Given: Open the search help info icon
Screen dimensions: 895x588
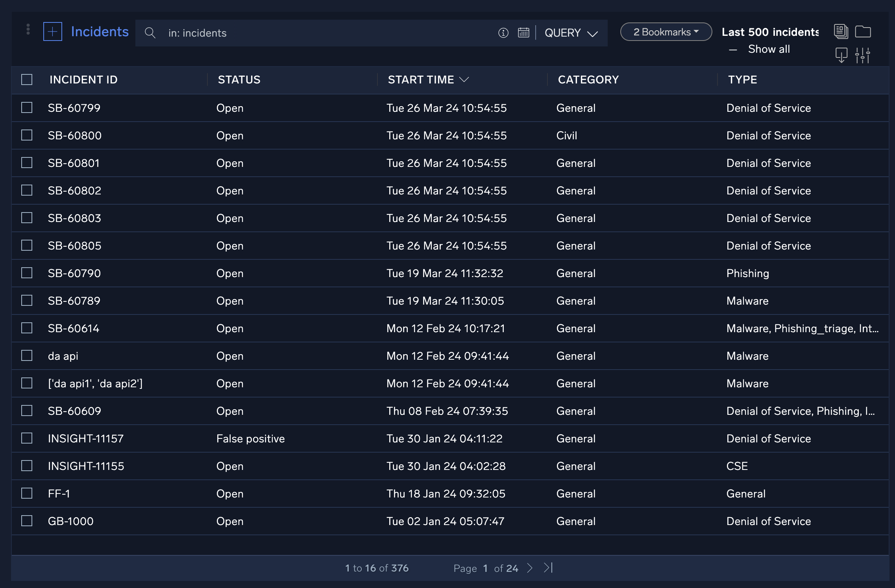Looking at the screenshot, I should point(503,33).
